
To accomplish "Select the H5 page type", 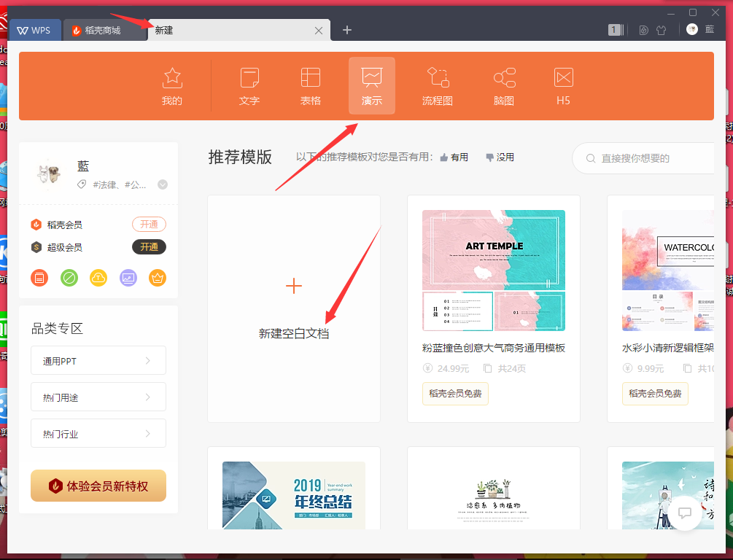I will point(563,86).
